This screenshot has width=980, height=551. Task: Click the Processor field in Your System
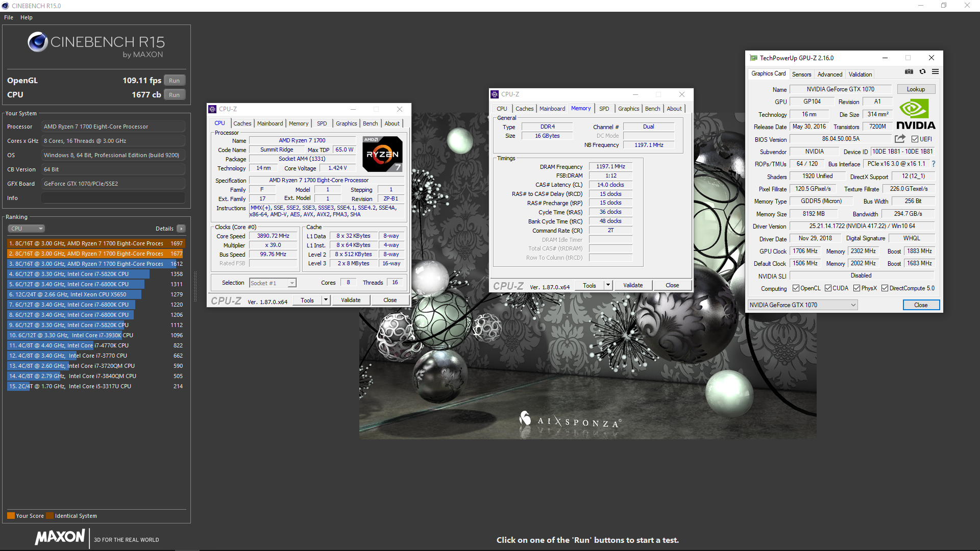coord(113,127)
